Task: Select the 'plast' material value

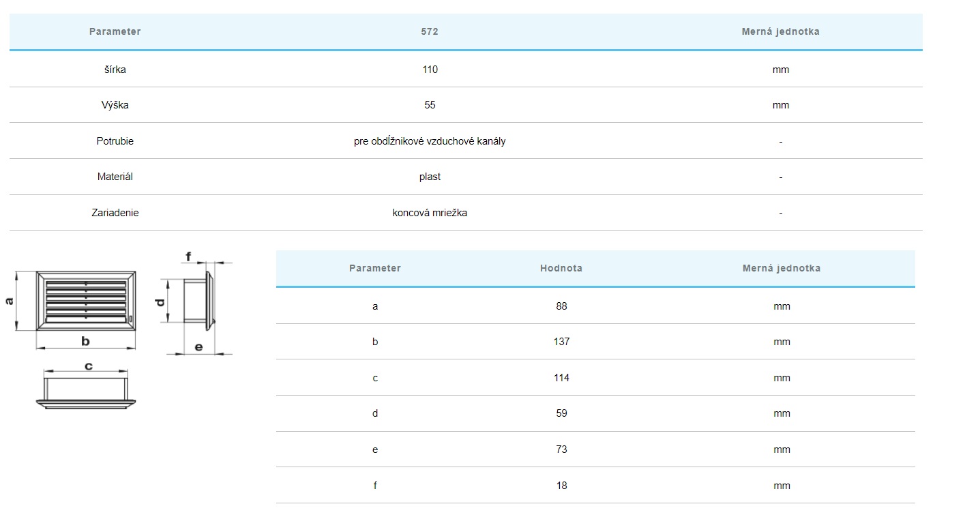Action: 430,177
